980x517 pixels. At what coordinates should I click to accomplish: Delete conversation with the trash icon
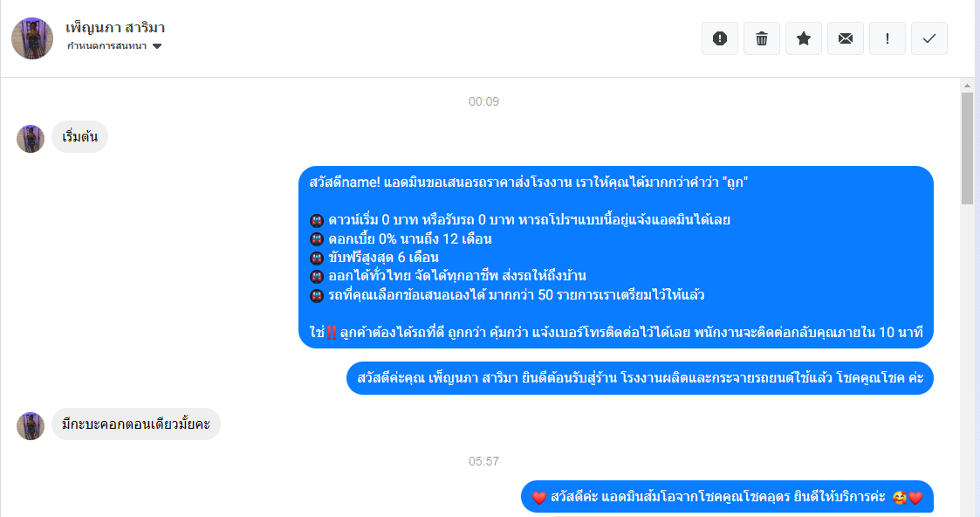pyautogui.click(x=761, y=38)
